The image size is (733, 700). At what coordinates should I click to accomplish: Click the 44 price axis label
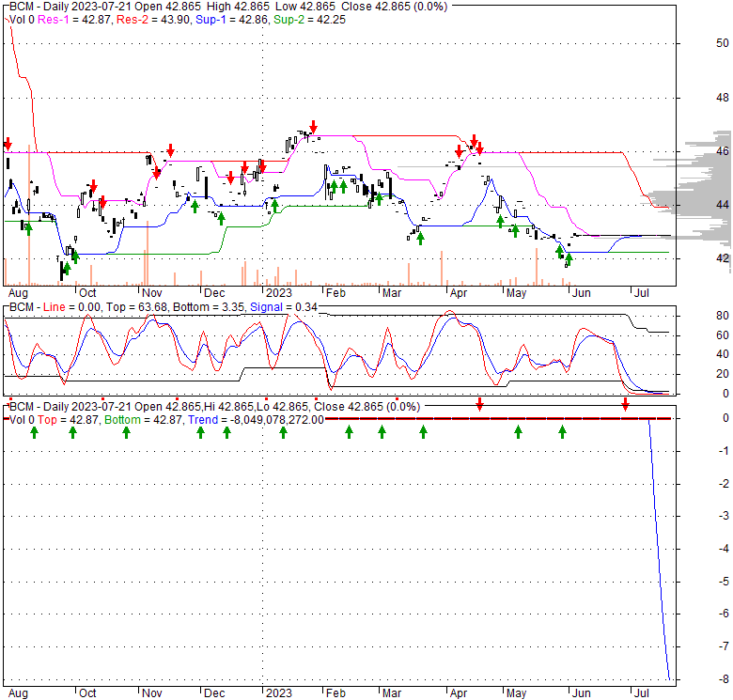[723, 205]
